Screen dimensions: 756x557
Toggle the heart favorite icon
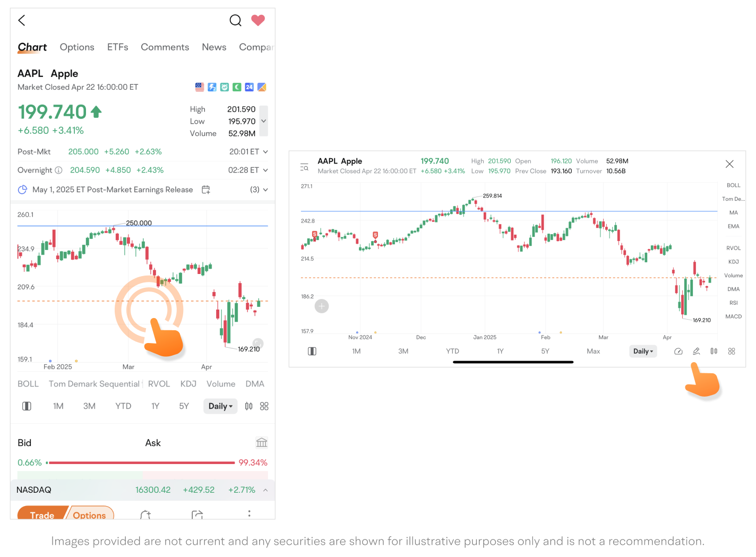point(258,20)
